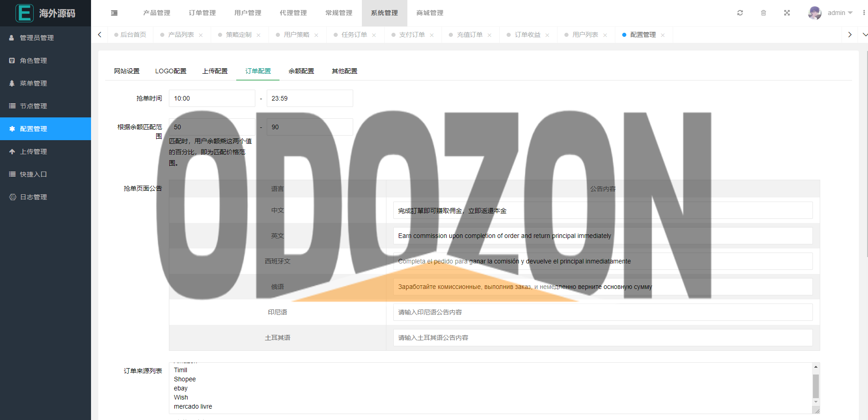Click the 抢单时间 end time field 23:59

pos(310,98)
